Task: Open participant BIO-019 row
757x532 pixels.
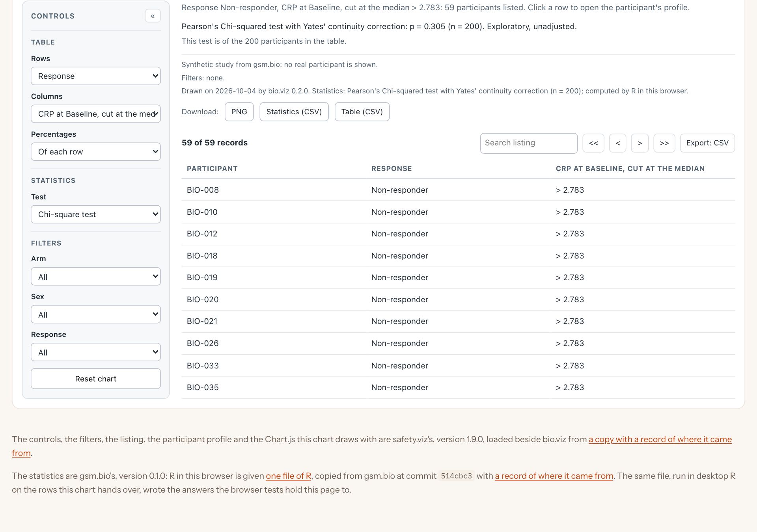Action: [x=458, y=278]
